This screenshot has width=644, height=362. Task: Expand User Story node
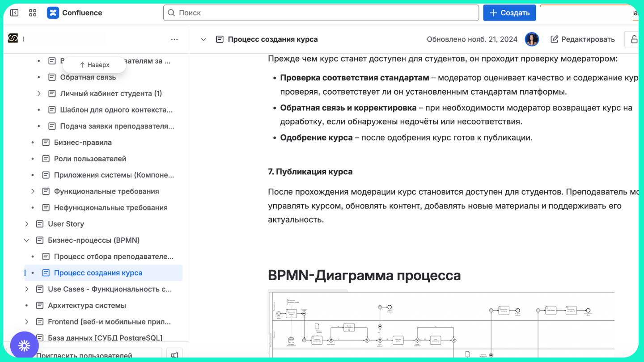pos(26,224)
